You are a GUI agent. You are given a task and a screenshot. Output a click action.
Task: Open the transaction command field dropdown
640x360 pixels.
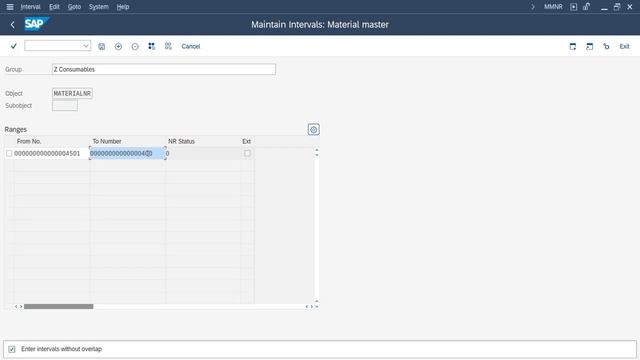86,46
